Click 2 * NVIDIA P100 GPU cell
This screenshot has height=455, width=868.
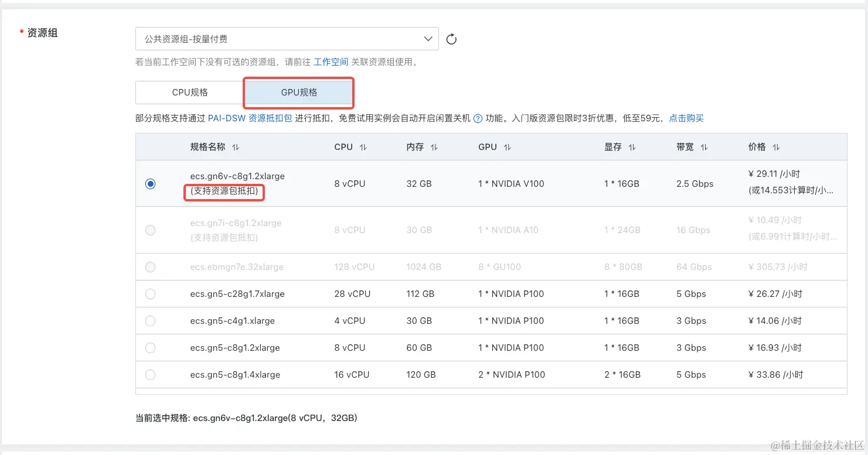click(x=512, y=375)
